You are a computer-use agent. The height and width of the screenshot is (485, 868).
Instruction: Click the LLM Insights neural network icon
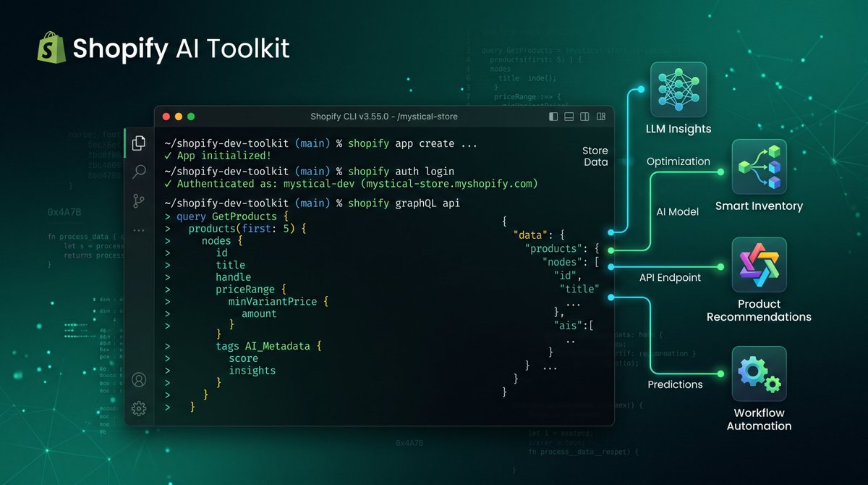pos(678,90)
